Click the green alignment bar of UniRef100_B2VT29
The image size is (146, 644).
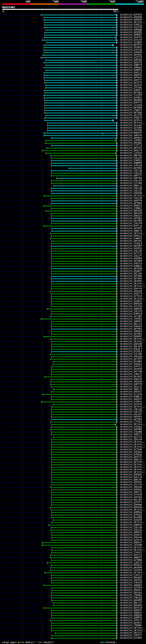point(81,608)
